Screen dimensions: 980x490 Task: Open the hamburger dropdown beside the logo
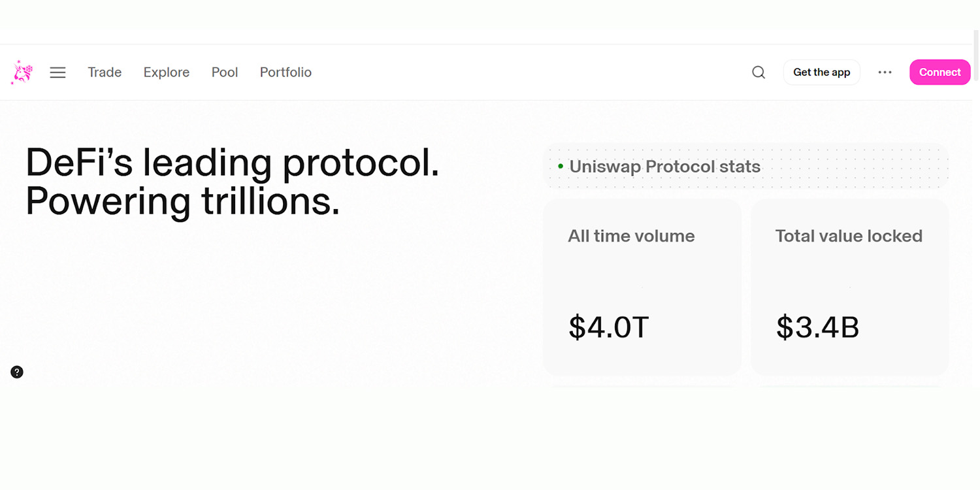coord(57,73)
